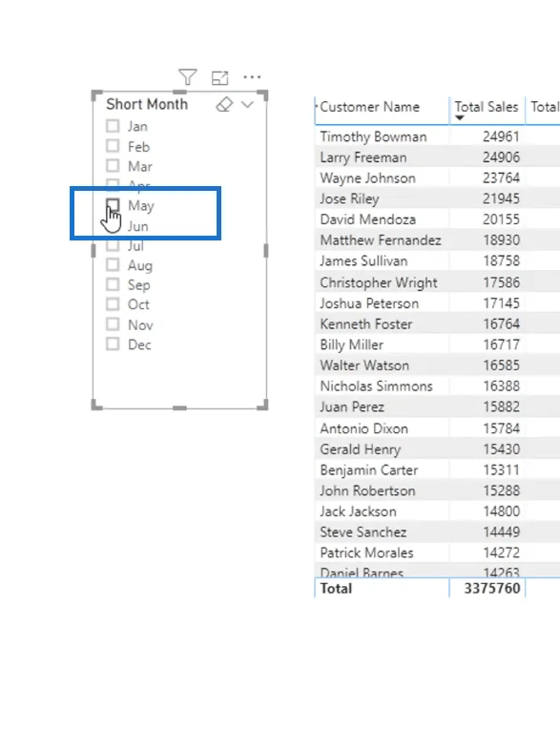Select the Timothy Bowman row
Screen dimensions: 560x730
coord(437,136)
